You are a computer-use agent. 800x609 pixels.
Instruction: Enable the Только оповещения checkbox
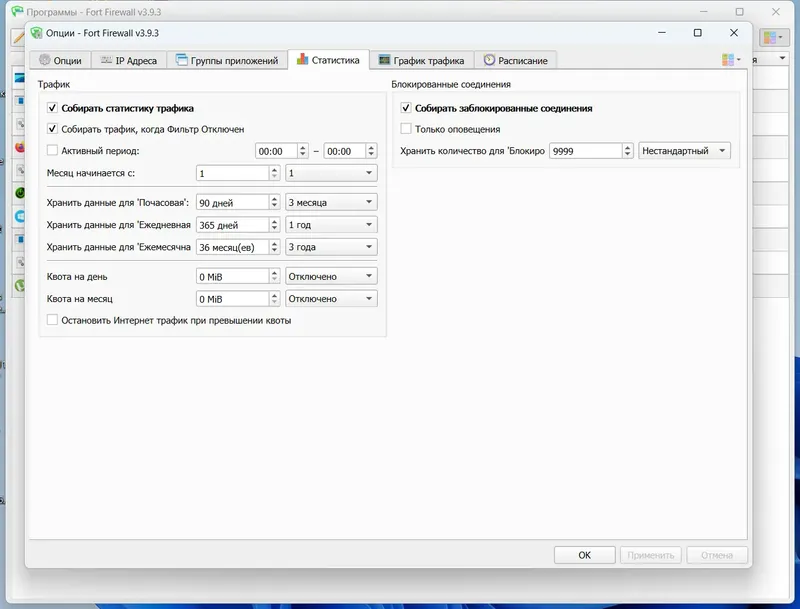406,129
